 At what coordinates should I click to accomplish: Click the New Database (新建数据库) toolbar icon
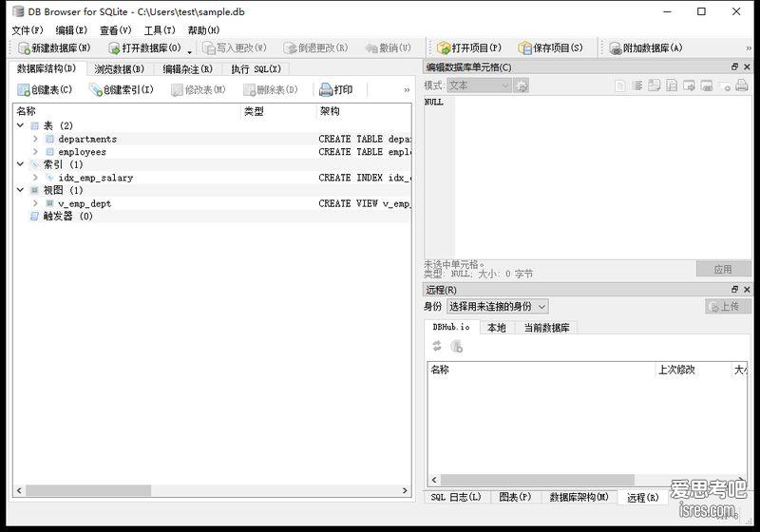[x=24, y=47]
